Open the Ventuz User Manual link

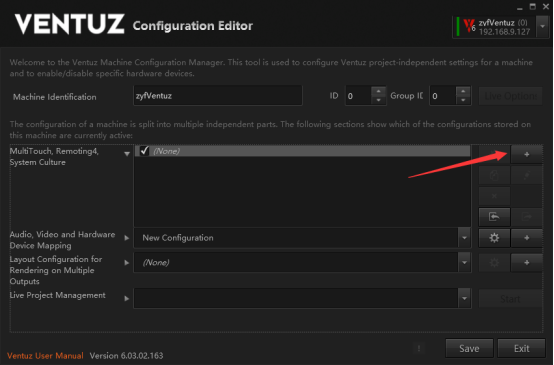pyautogui.click(x=45, y=355)
